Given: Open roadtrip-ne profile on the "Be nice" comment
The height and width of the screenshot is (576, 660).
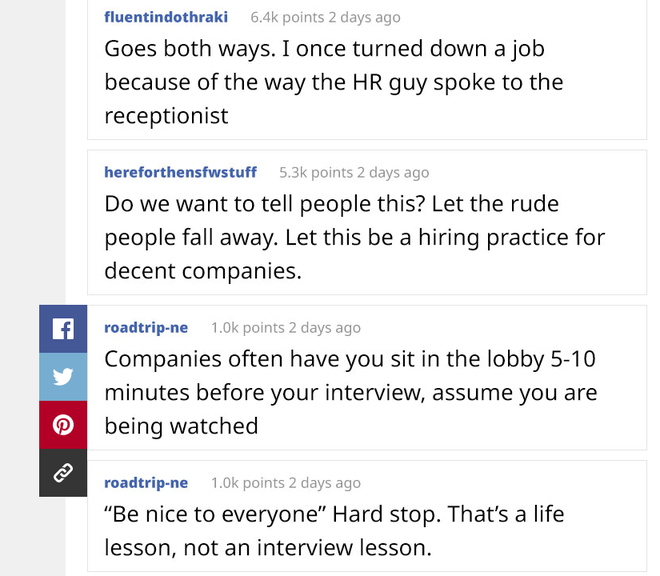Looking at the screenshot, I should tap(146, 482).
